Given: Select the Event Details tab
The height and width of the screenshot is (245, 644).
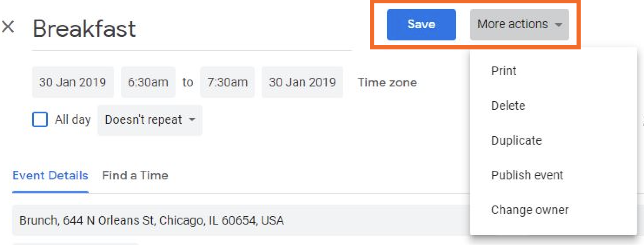Looking at the screenshot, I should [50, 175].
